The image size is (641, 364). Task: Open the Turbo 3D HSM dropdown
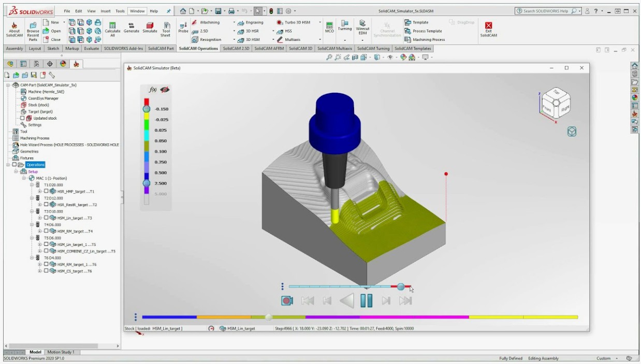319,22
